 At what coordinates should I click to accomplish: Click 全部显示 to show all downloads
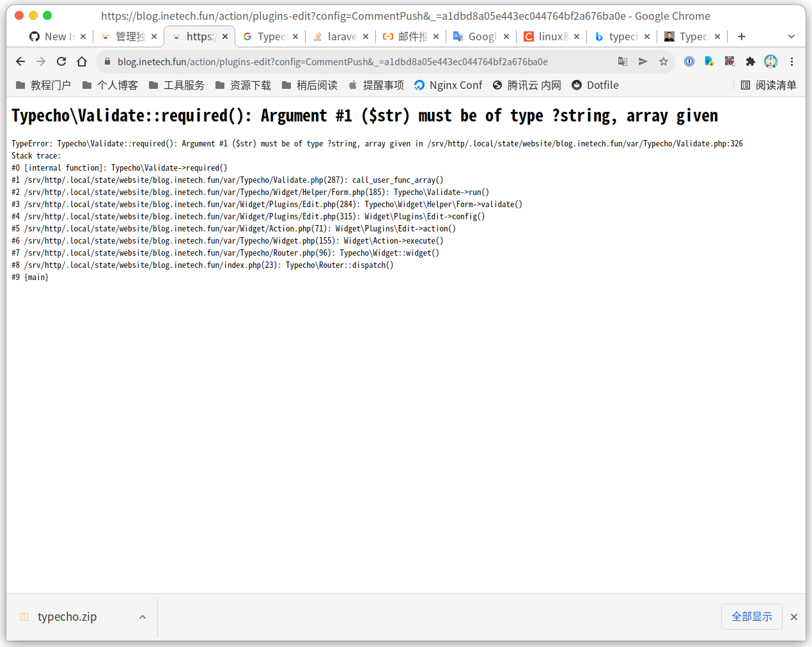(x=752, y=616)
